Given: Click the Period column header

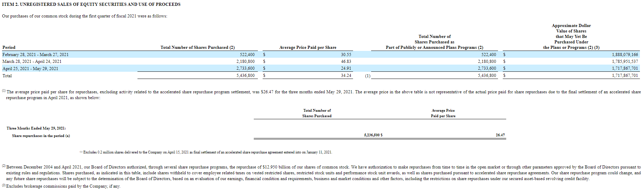Looking at the screenshot, I should coord(9,47).
